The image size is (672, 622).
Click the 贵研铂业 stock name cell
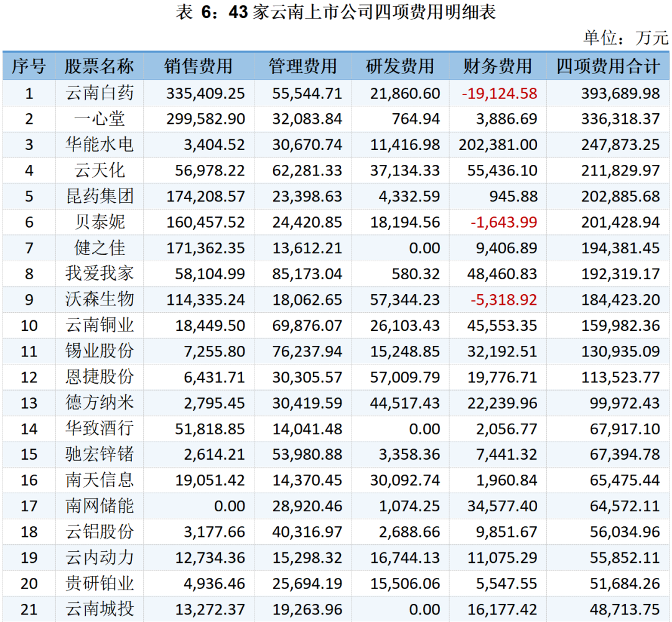100,583
